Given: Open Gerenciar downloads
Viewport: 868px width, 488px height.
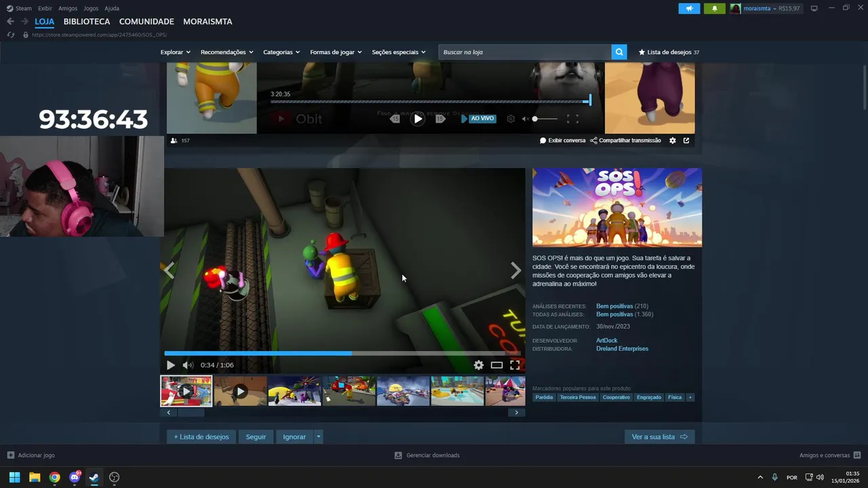Looking at the screenshot, I should click(427, 455).
